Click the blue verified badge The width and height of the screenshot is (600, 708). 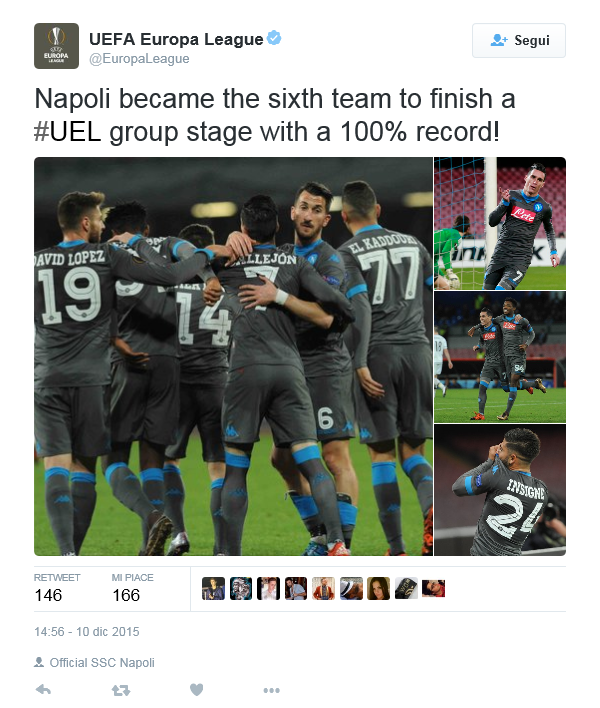coord(274,38)
